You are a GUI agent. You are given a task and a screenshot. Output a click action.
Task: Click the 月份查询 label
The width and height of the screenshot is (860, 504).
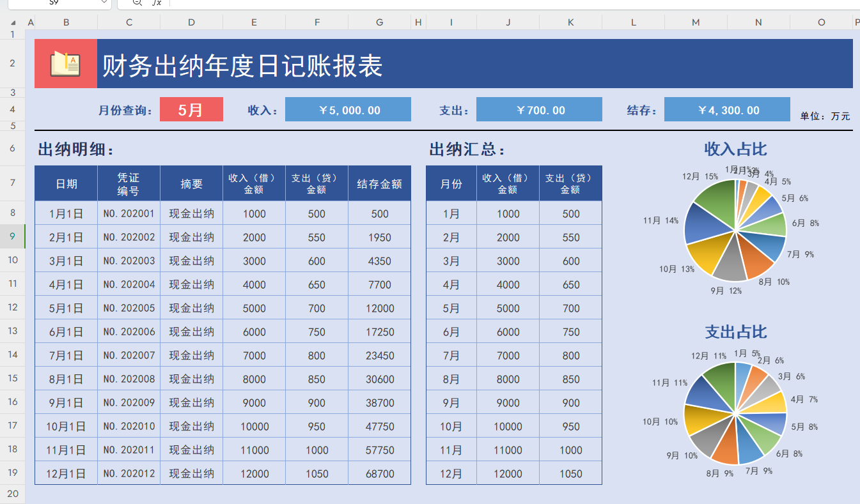(x=126, y=110)
